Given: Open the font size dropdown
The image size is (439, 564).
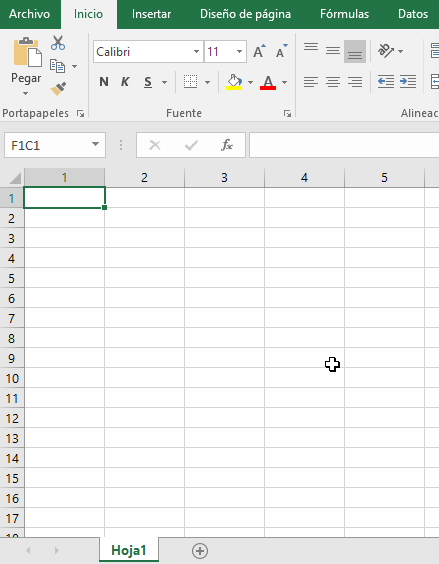Looking at the screenshot, I should point(239,51).
